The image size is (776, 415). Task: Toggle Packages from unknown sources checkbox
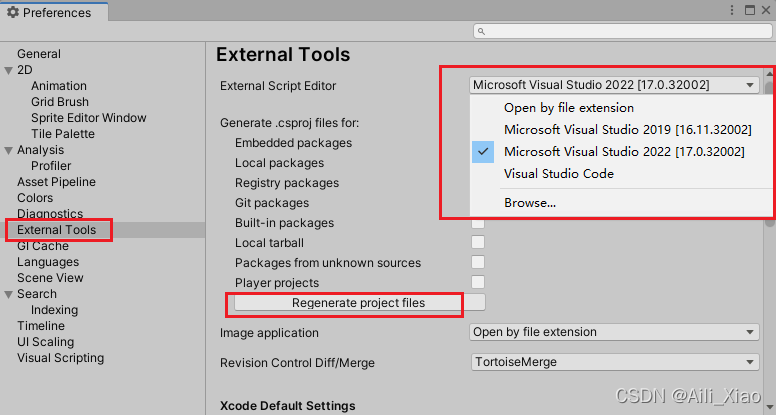click(x=478, y=262)
